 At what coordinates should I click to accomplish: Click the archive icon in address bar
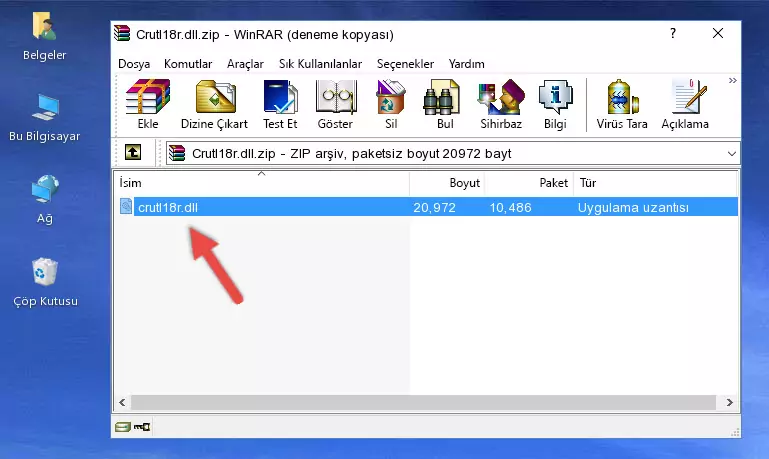pos(177,153)
